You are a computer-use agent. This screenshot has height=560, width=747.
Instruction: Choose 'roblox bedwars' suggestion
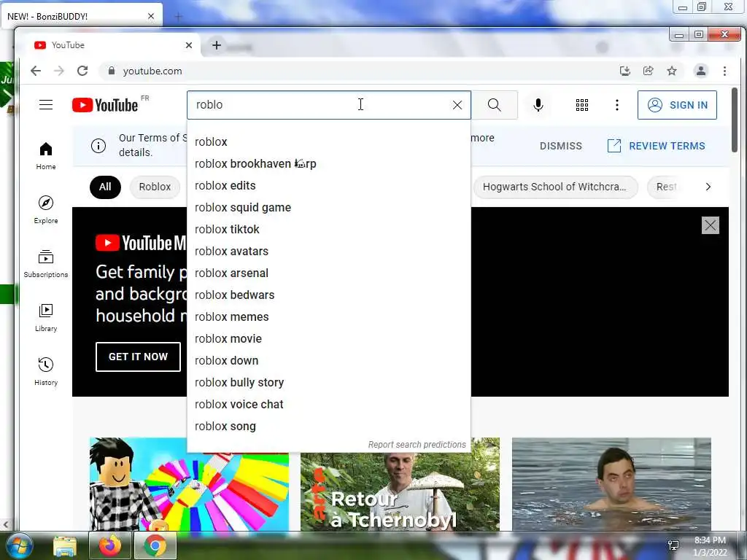tap(329, 295)
